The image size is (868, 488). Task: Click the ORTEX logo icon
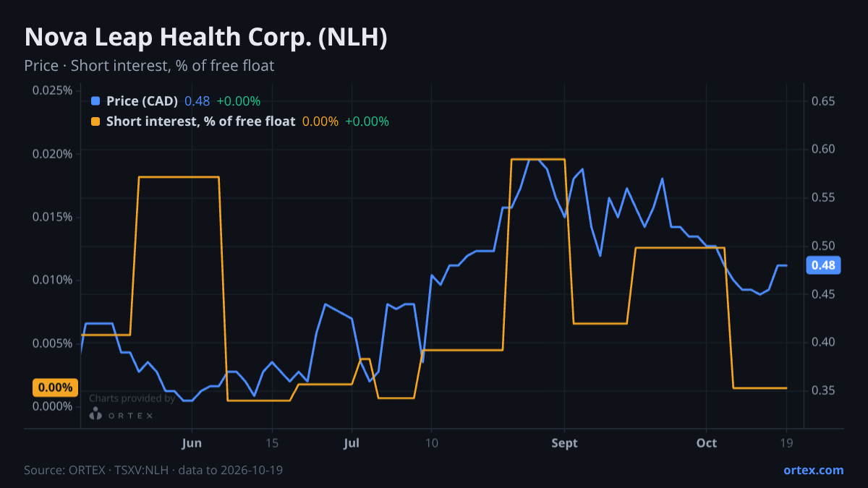[x=95, y=414]
